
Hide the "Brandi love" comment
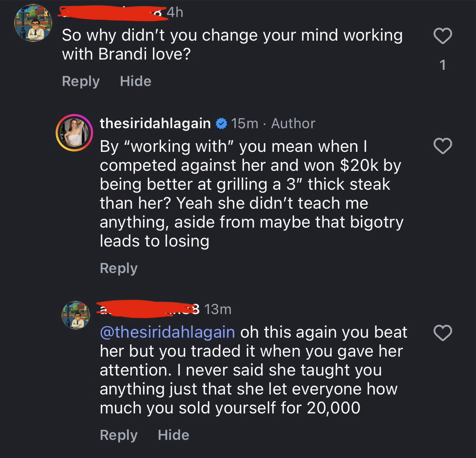135,81
